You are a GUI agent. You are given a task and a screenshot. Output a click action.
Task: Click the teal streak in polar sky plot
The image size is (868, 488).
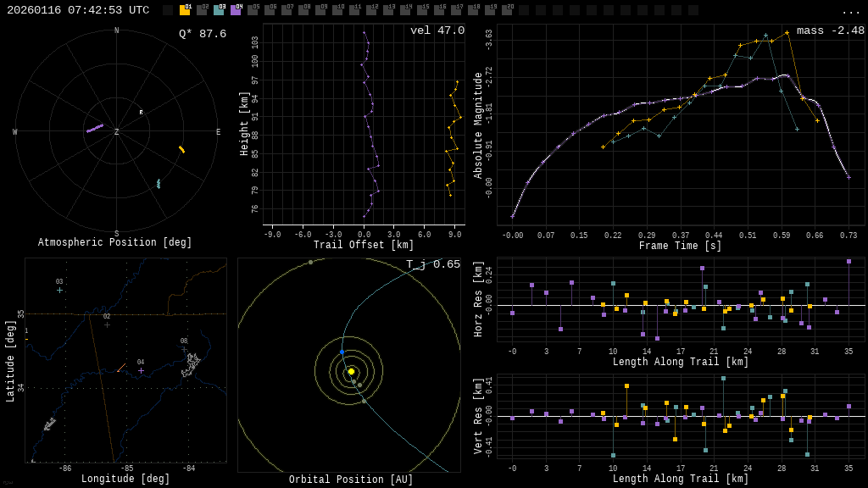point(158,183)
